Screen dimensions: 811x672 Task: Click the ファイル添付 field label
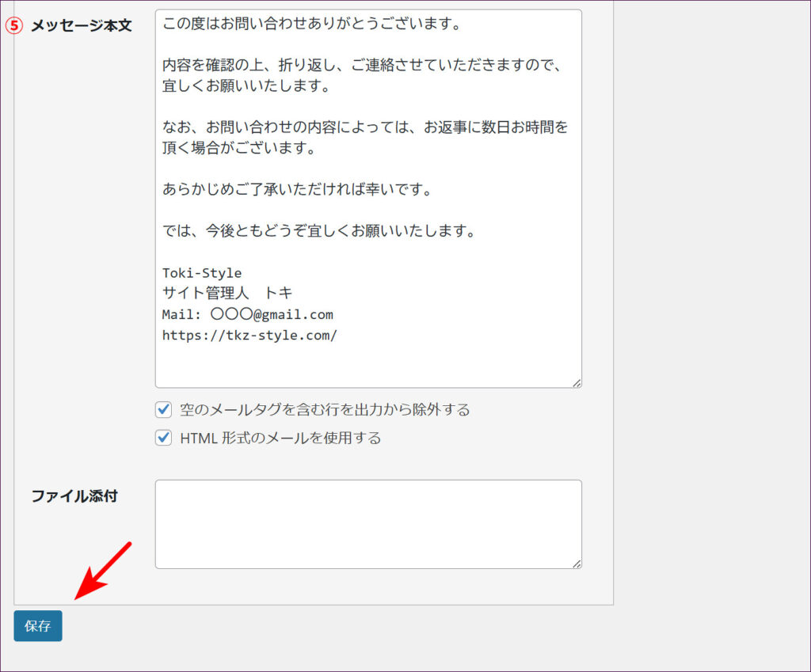click(74, 496)
